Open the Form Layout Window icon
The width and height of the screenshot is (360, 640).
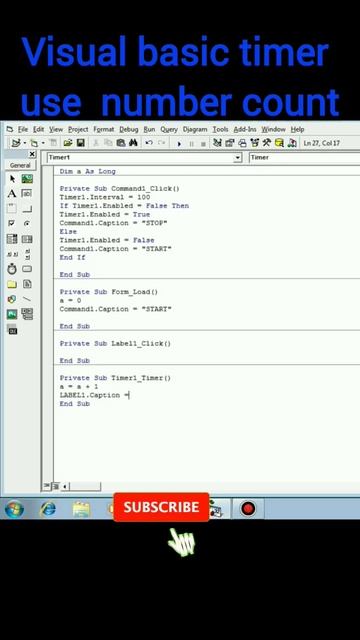pos(242,143)
